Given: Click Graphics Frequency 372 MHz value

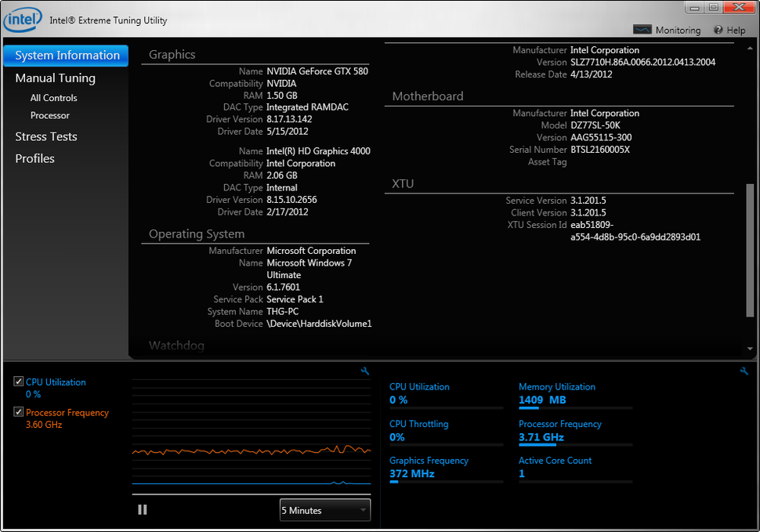Looking at the screenshot, I should click(412, 474).
